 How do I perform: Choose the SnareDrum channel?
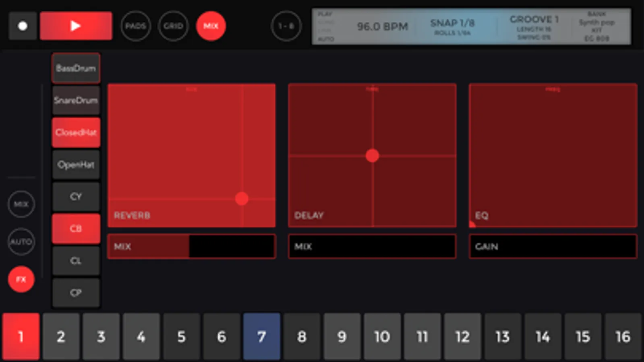[x=76, y=100]
